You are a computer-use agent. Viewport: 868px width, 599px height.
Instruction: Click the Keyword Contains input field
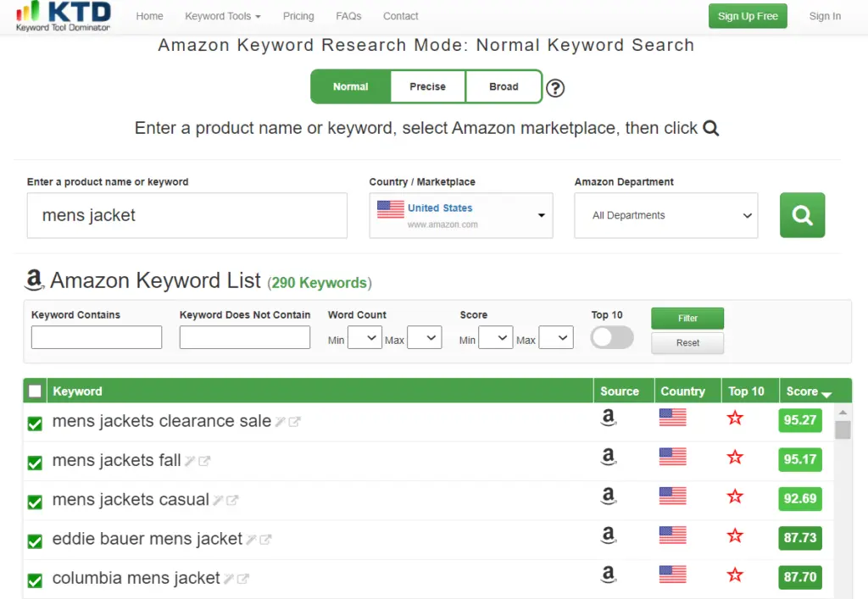pyautogui.click(x=97, y=338)
